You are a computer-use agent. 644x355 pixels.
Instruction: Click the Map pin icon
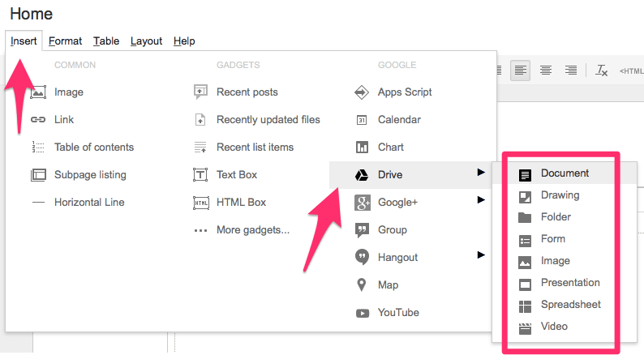tap(363, 285)
